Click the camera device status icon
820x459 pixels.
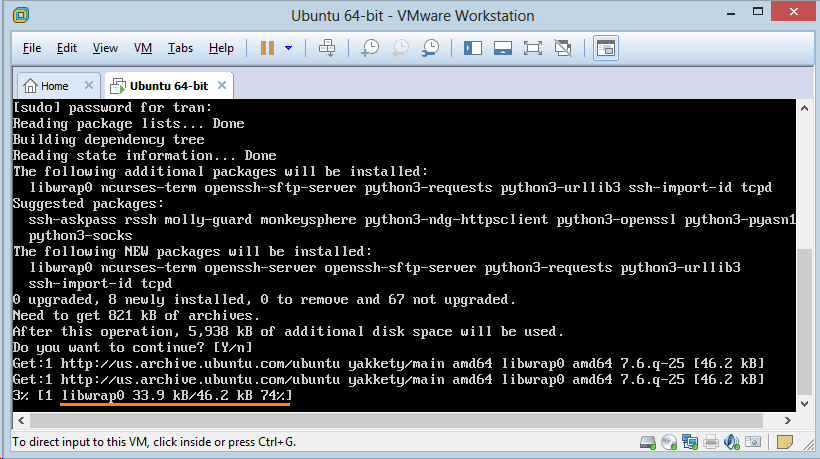click(753, 442)
